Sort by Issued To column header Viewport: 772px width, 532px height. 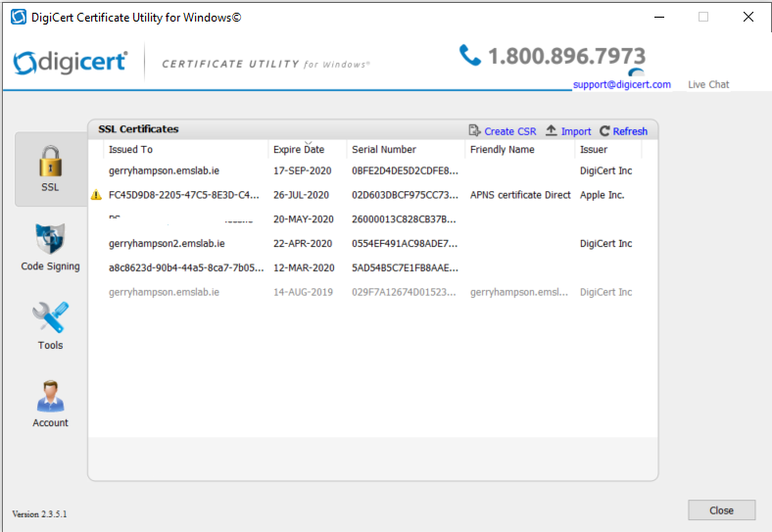(x=186, y=149)
